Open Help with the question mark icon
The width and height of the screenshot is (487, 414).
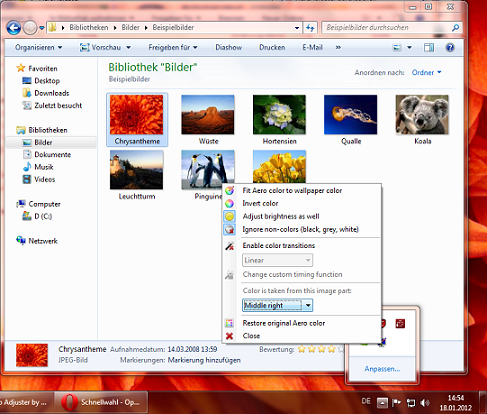click(x=450, y=48)
